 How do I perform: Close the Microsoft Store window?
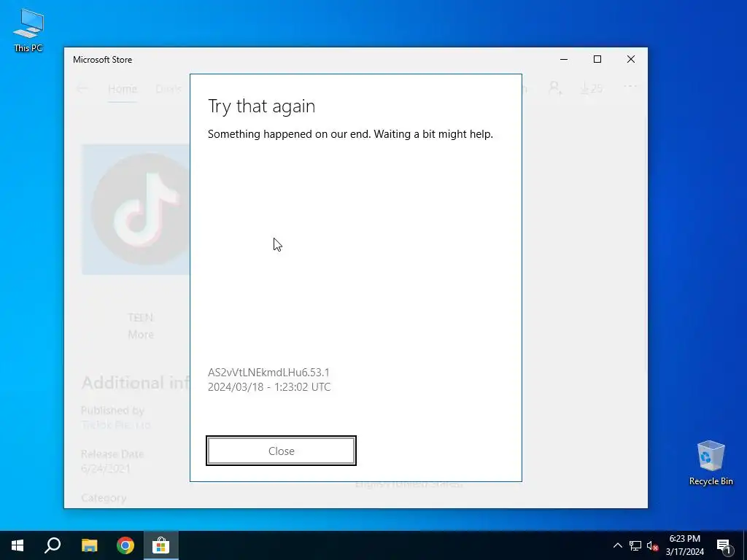631,59
